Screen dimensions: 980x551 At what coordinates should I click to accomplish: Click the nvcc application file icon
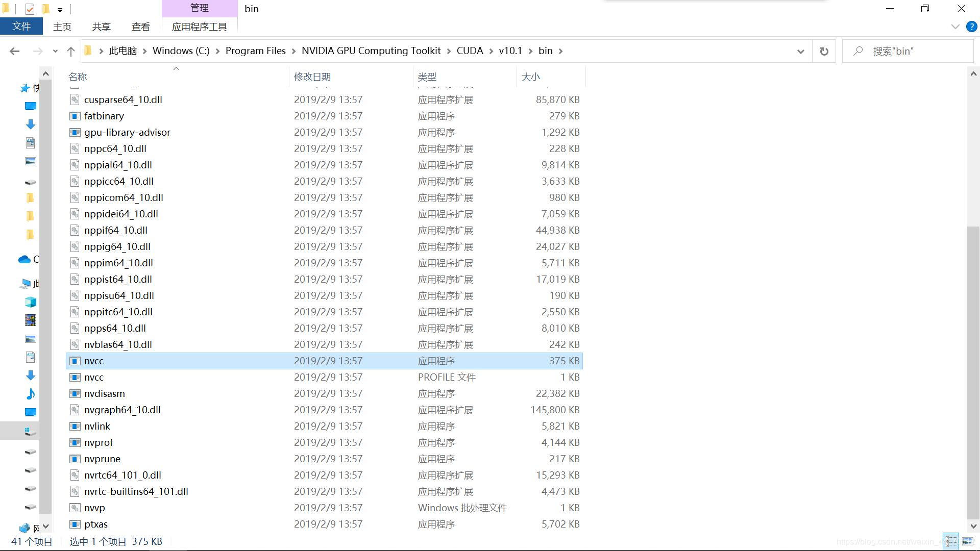coord(75,361)
